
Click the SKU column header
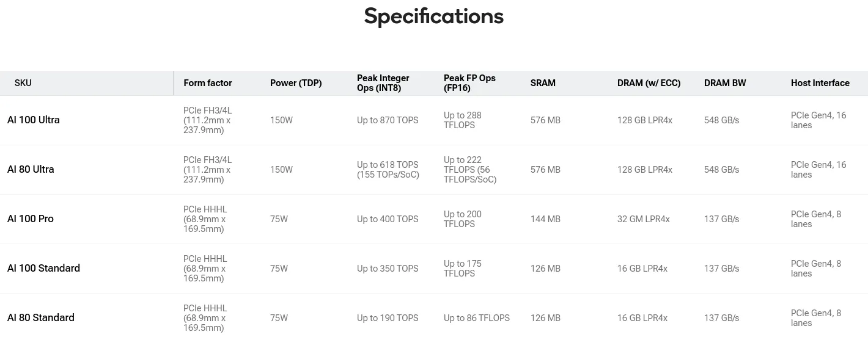[x=23, y=83]
